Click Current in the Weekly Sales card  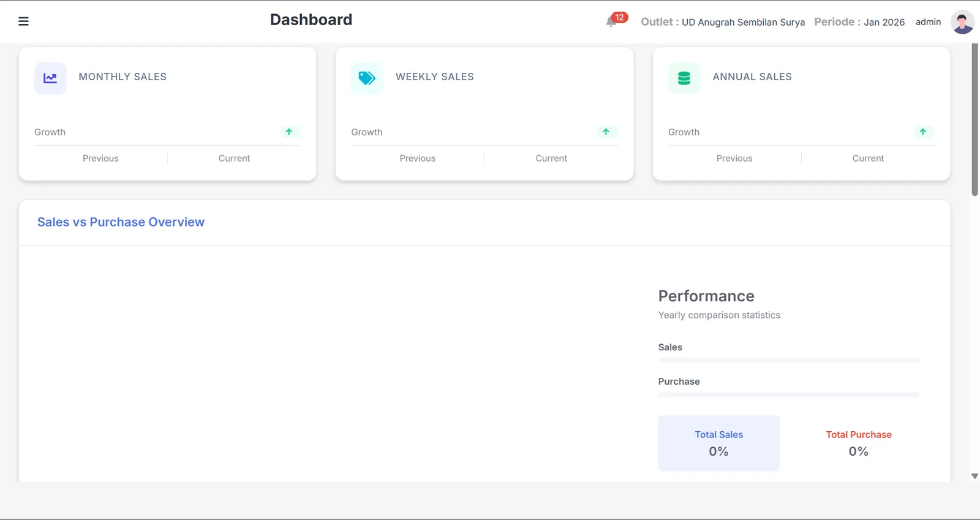(551, 158)
